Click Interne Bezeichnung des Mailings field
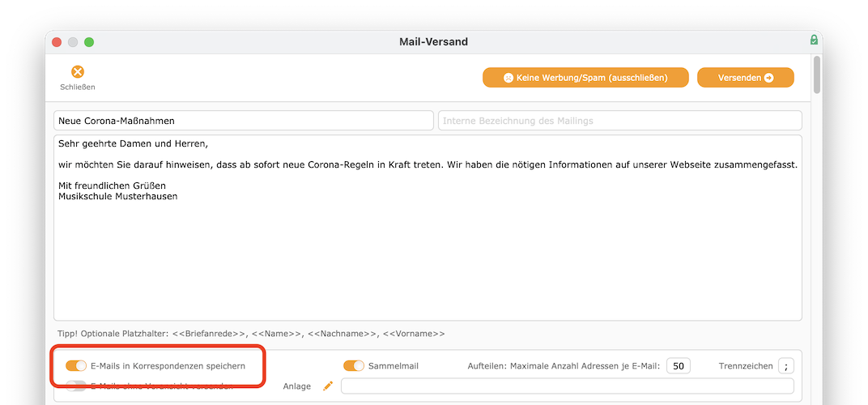The width and height of the screenshot is (868, 405). pos(620,120)
